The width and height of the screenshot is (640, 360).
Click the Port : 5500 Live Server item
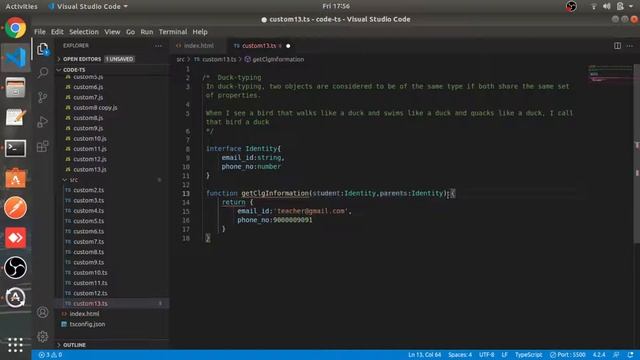(567, 355)
